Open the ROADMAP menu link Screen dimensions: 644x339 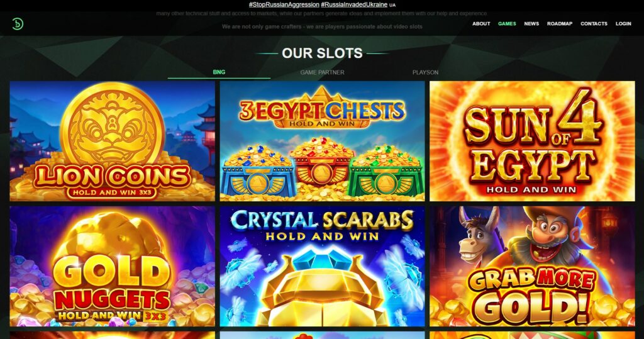(x=559, y=24)
